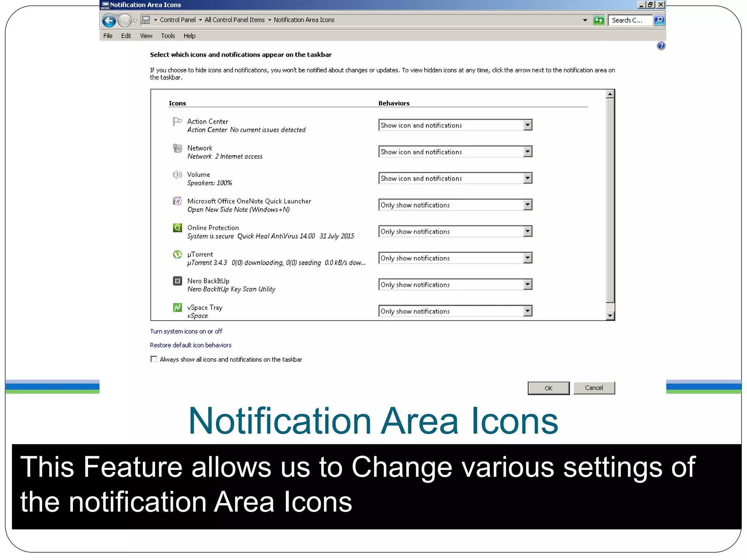
Task: Click 'Nero BackItUp Key Scan Utility' text
Action: [231, 289]
